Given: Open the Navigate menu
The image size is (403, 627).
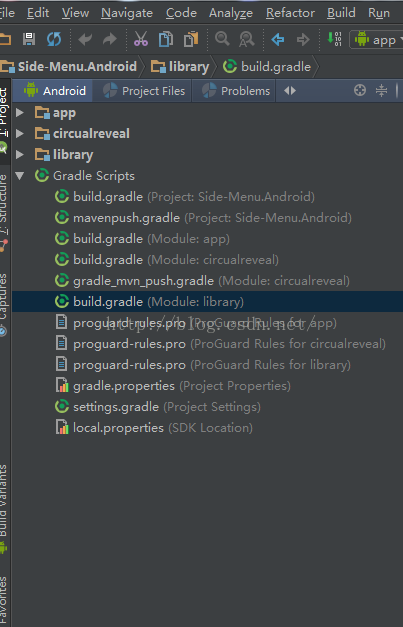Looking at the screenshot, I should click(x=127, y=13).
